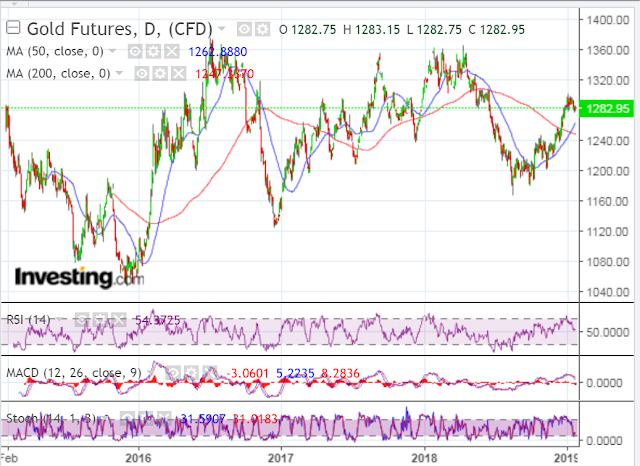Open MACD (12, 26, close, 9) dropdown arrow

151,373
